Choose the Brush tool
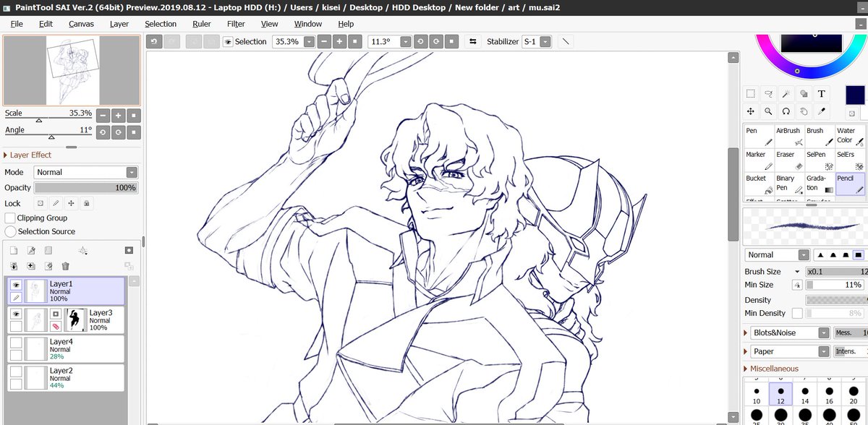This screenshot has height=425, width=868. pos(819,137)
